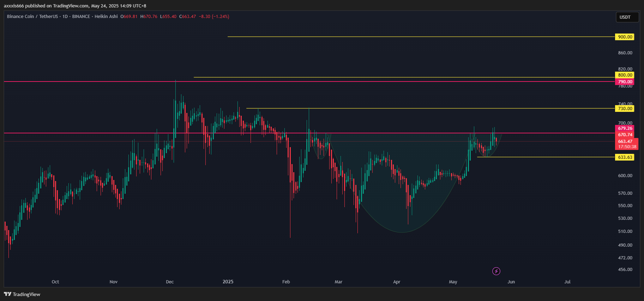The image size is (644, 301).
Task: Select the 730.00 yellow price label
Action: [625, 108]
